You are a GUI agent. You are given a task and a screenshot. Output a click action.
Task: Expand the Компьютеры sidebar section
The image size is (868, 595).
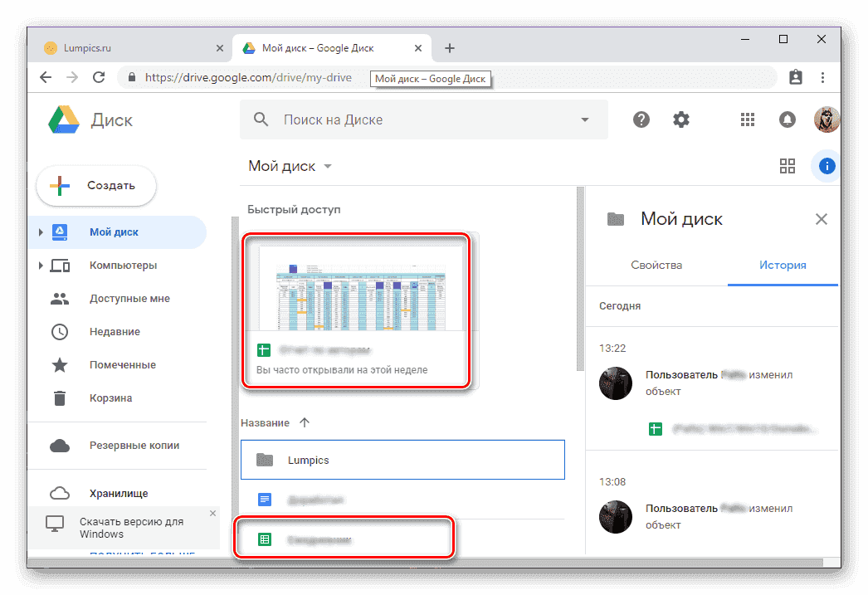[40, 265]
